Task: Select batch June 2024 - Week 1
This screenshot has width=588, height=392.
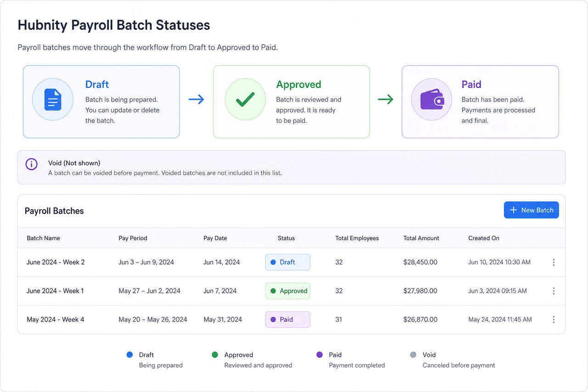Action: [x=55, y=291]
